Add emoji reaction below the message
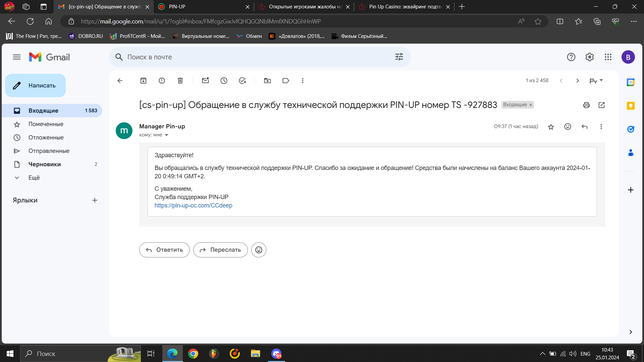 [x=259, y=250]
